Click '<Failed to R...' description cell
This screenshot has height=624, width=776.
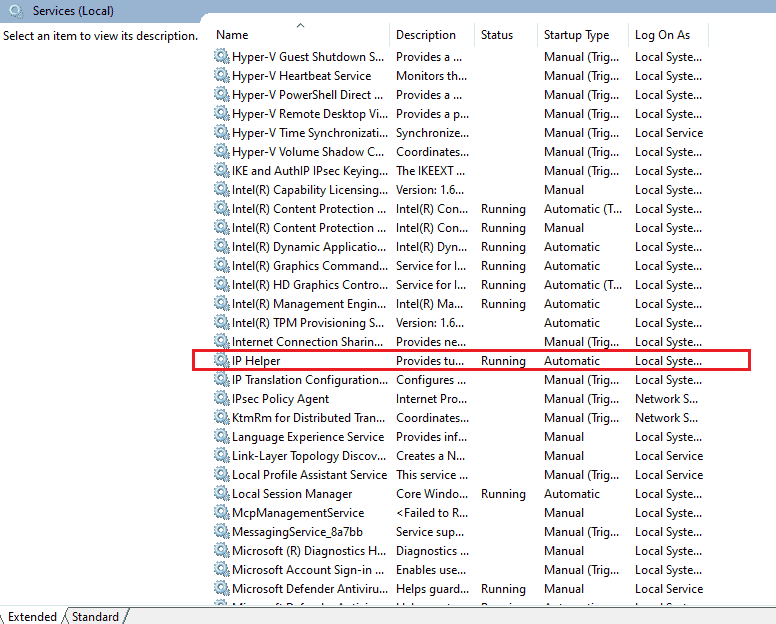[432, 513]
